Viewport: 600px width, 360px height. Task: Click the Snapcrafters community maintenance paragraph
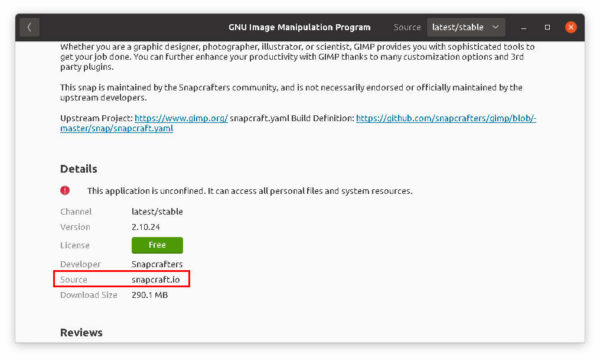(291, 92)
